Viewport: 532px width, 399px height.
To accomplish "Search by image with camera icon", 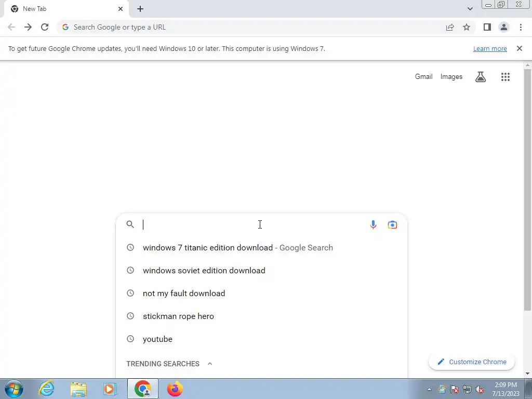I will [x=393, y=224].
